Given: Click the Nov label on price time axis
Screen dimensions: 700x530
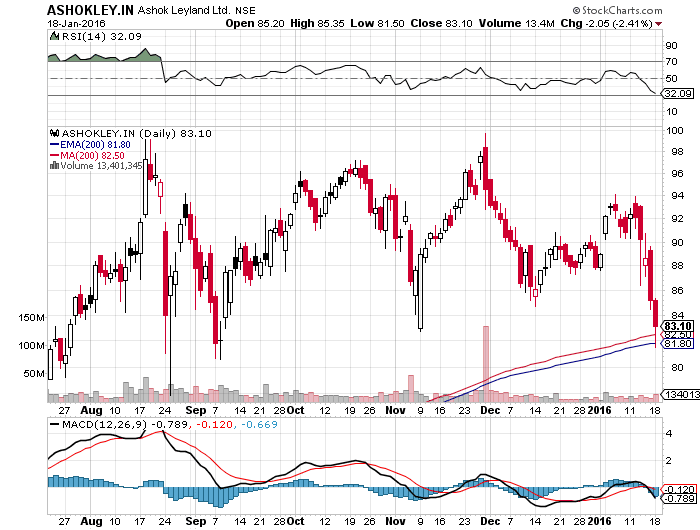Looking at the screenshot, I should click(x=395, y=410).
